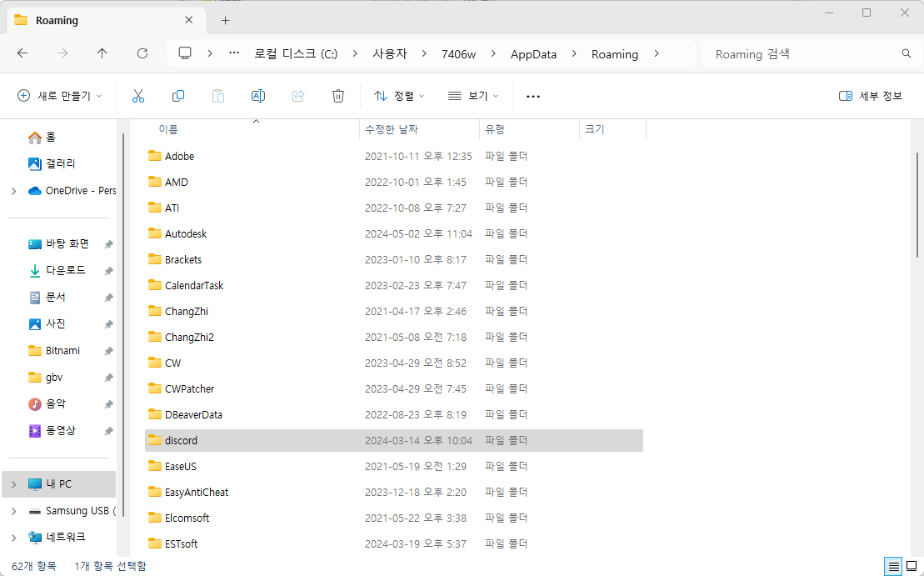The image size is (924, 576).
Task: Select the ESTsoft folder
Action: pos(393,543)
